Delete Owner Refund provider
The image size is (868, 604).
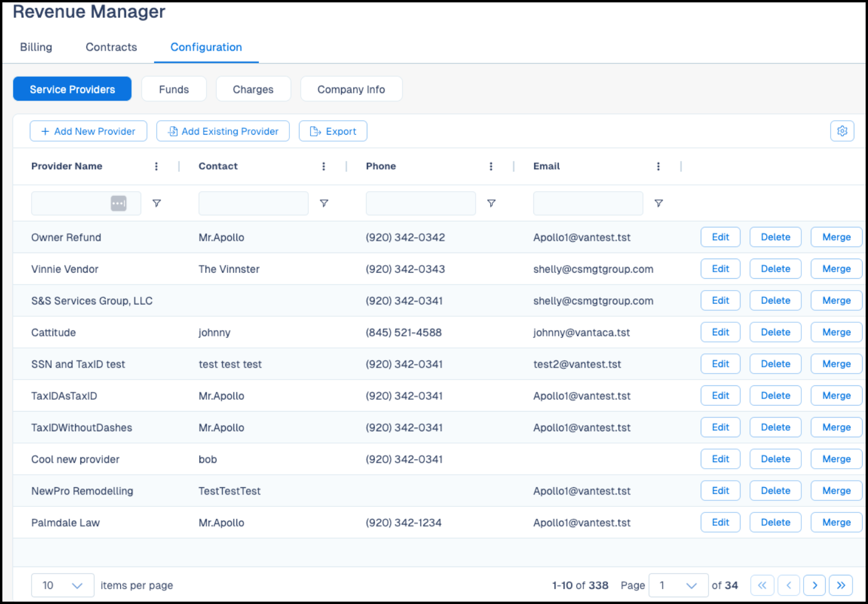[x=775, y=237]
